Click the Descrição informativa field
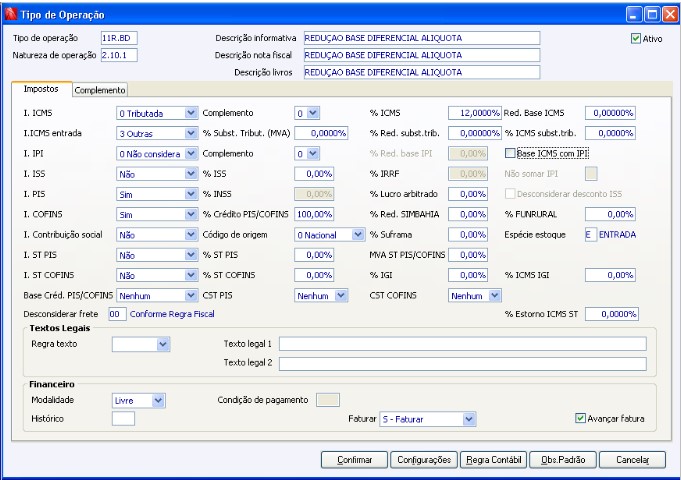Screen dimensions: 681x480 422,38
